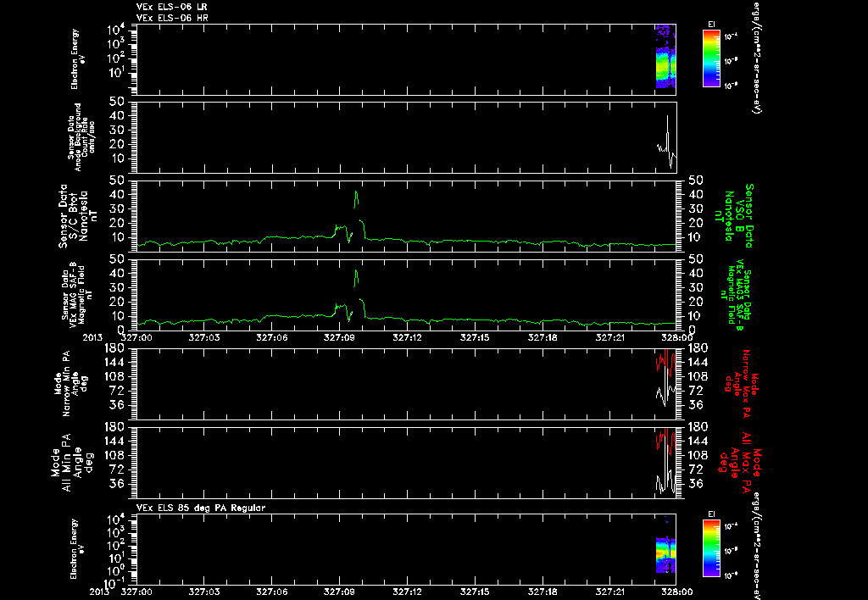Click the Anode Background Count Rate axis label
Image resolution: width=868 pixels, height=600 pixels.
coord(81,137)
